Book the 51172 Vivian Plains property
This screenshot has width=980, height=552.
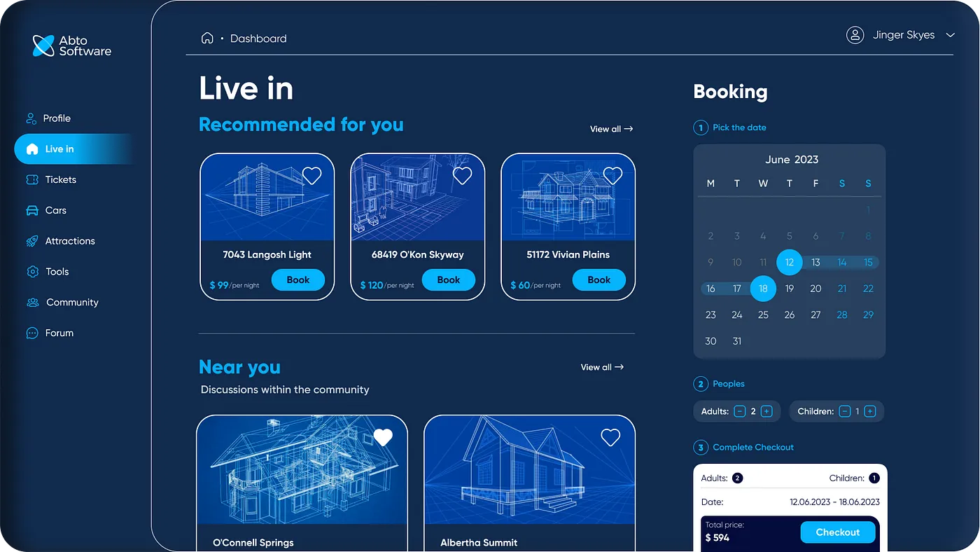[598, 280]
